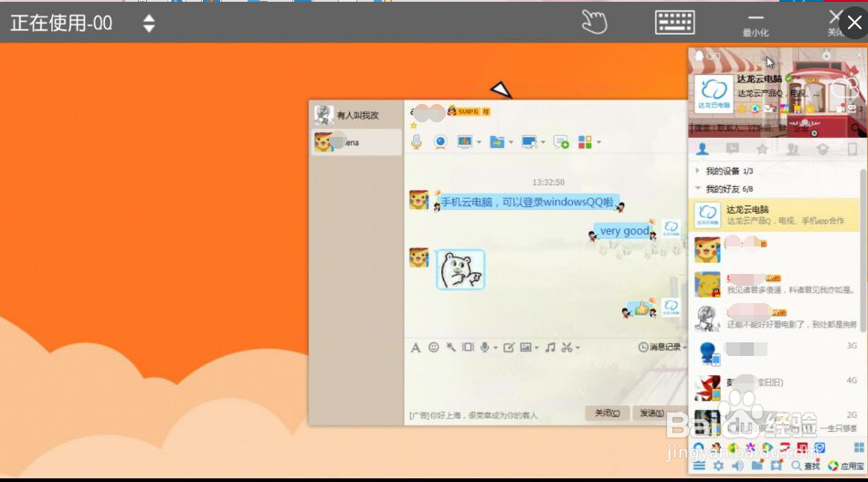868x482 pixels.
Task: Take a screenshot with scissors icon
Action: tap(566, 348)
